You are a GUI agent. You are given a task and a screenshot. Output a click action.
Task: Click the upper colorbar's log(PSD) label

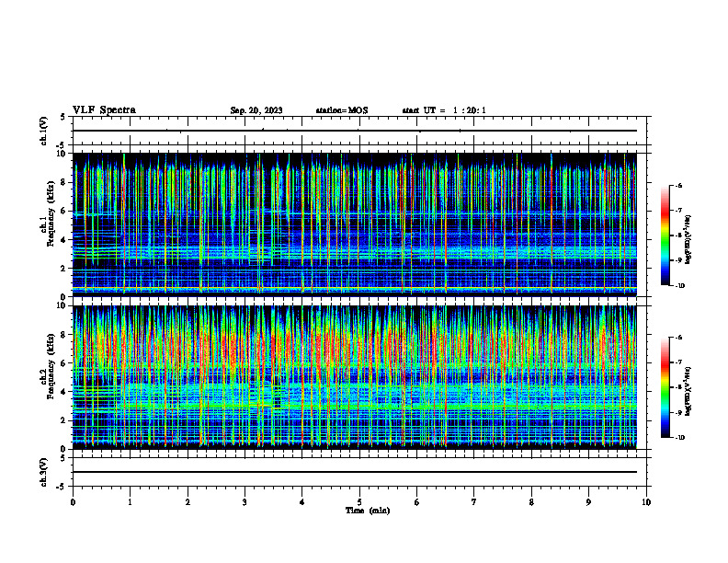(688, 240)
